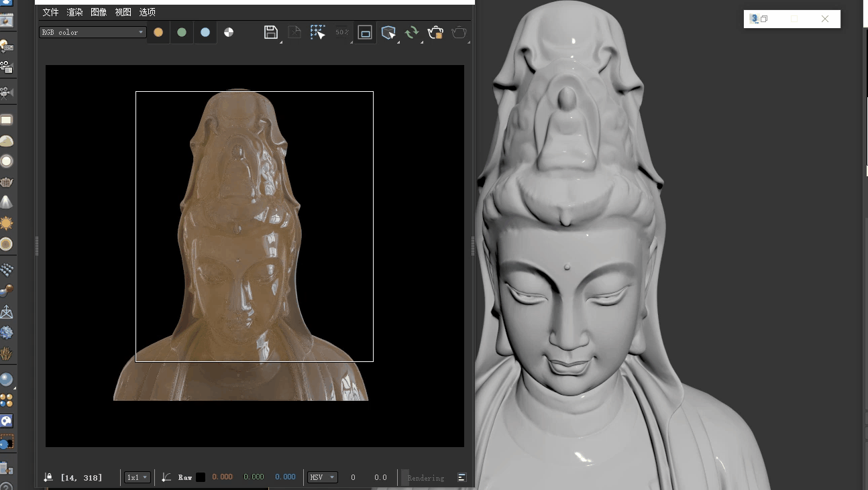Toggle the green channel display

[x=182, y=32]
